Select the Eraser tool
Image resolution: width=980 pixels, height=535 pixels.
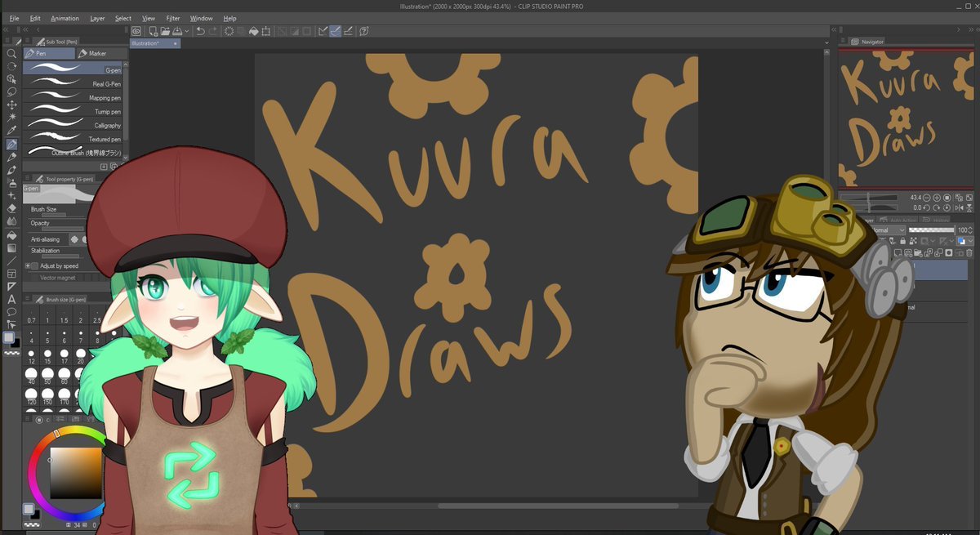pyautogui.click(x=11, y=208)
